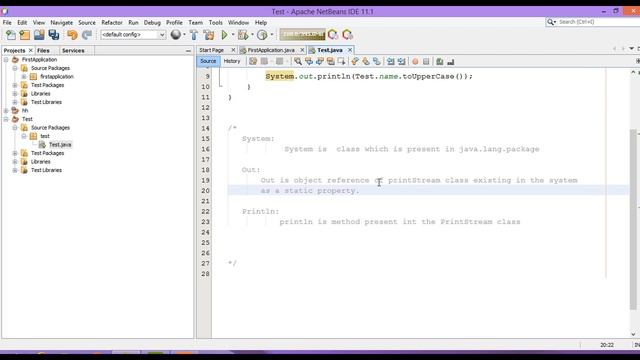Viewport: 640px width, 360px height.
Task: Click the Comment icon in the editor toolbar
Action: [x=440, y=62]
